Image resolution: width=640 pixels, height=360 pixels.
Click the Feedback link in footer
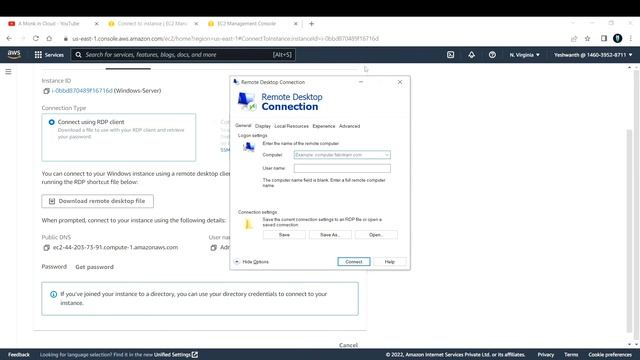tap(19, 355)
